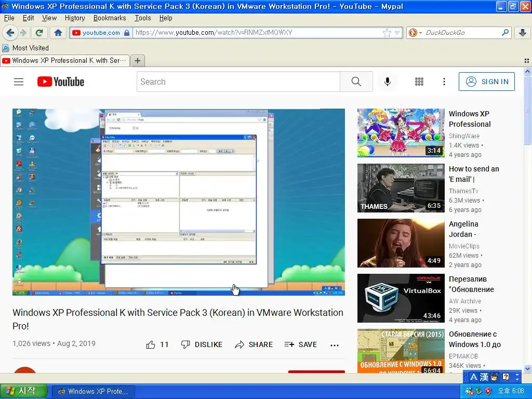
Task: Open the URL history dropdown arrow
Action: coord(397,33)
